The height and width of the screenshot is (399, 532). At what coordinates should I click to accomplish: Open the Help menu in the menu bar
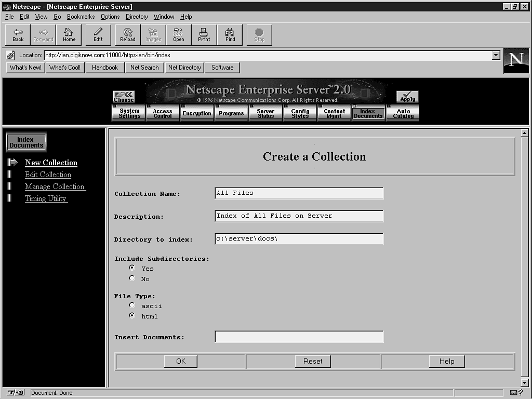[x=186, y=17]
